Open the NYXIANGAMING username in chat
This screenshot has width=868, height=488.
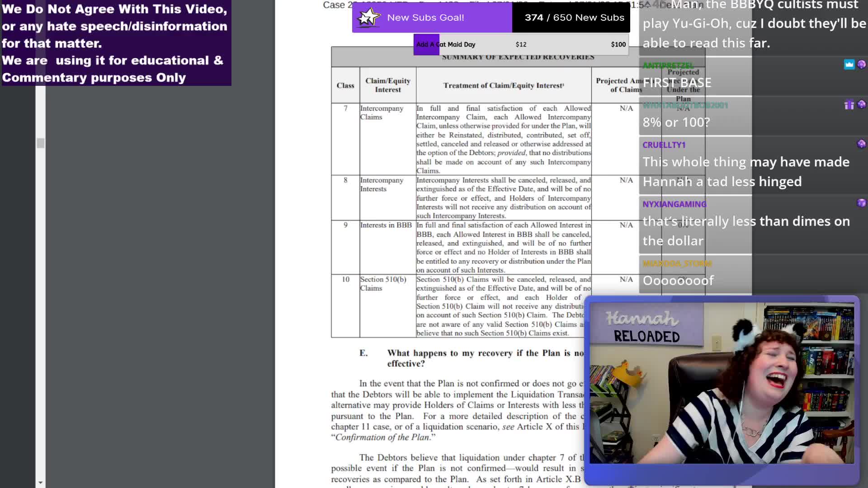674,204
